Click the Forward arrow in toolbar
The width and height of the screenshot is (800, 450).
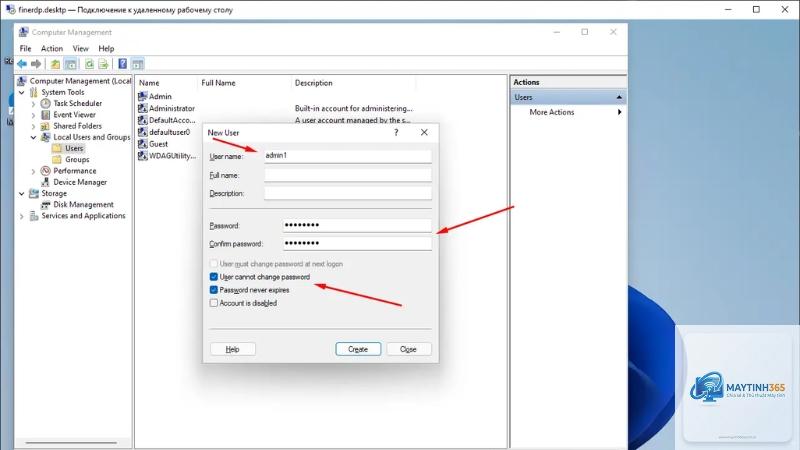tap(36, 64)
